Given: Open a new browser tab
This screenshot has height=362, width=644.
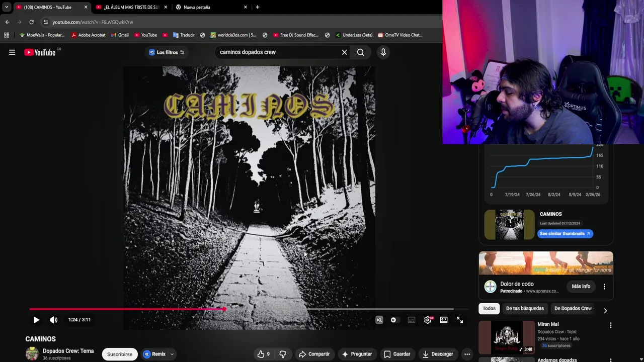Looking at the screenshot, I should pyautogui.click(x=258, y=7).
